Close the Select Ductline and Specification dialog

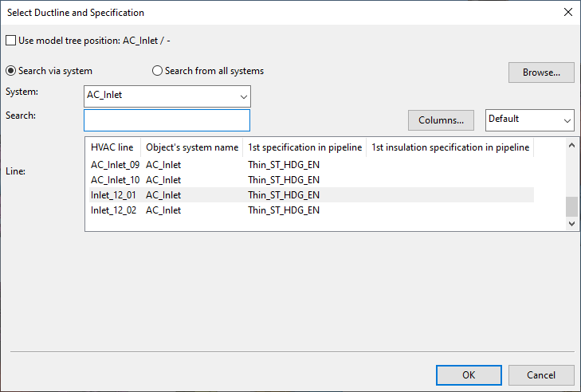click(567, 13)
